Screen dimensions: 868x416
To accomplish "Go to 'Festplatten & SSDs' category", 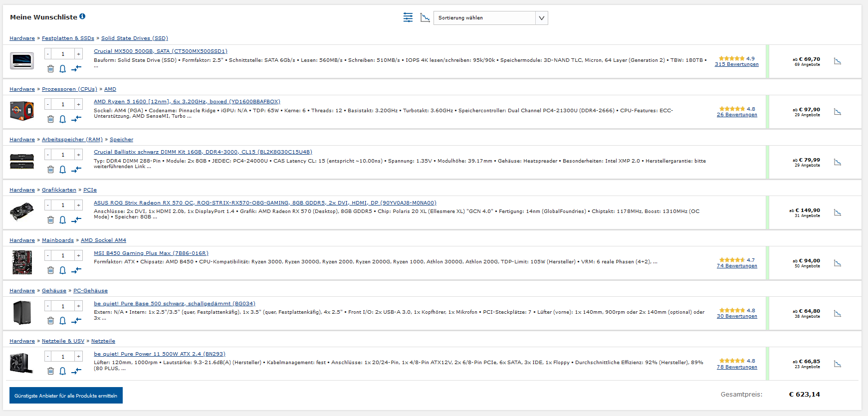I will pyautogui.click(x=68, y=38).
